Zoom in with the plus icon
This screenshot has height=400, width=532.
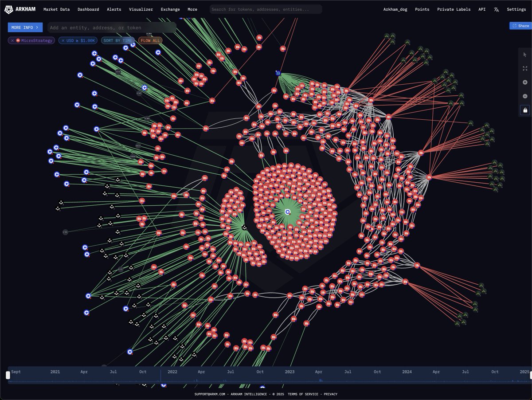click(x=525, y=82)
